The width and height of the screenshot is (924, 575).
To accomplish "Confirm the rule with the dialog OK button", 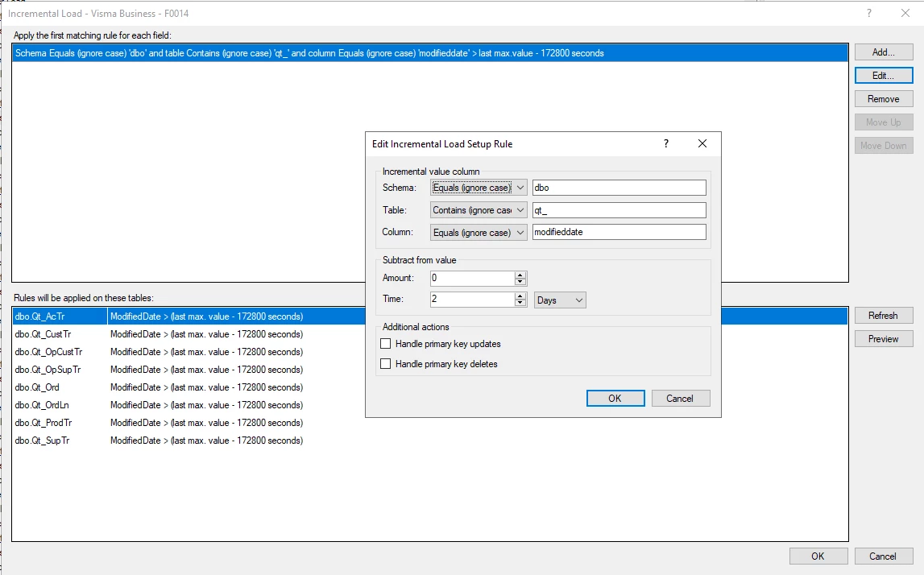I will click(615, 399).
